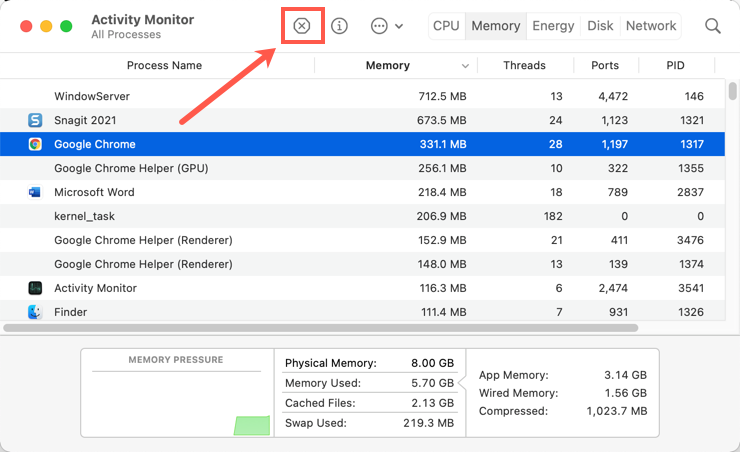Click the Cached Files 2.13 GB entry

(369, 403)
